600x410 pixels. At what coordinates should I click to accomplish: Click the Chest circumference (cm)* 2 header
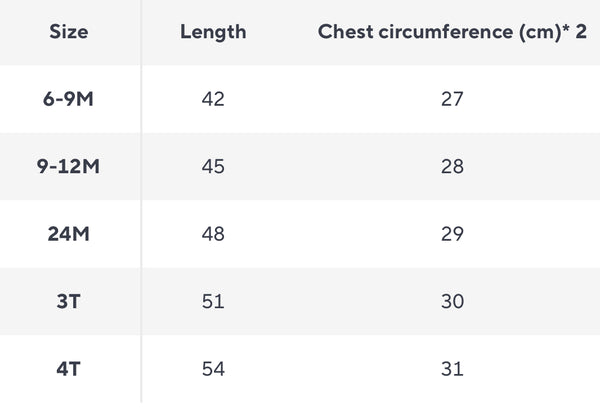pos(452,32)
